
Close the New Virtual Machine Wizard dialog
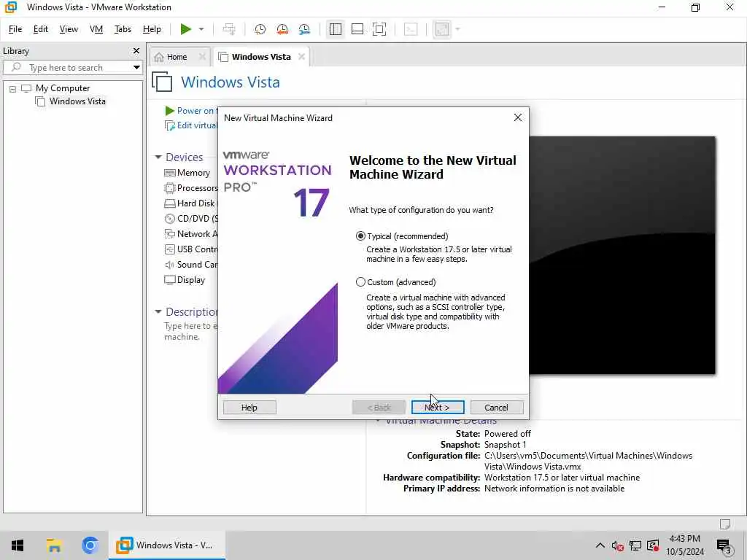[x=518, y=117]
